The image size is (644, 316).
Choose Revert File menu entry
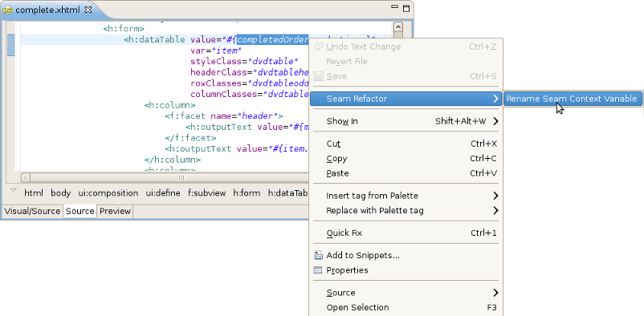(406, 62)
